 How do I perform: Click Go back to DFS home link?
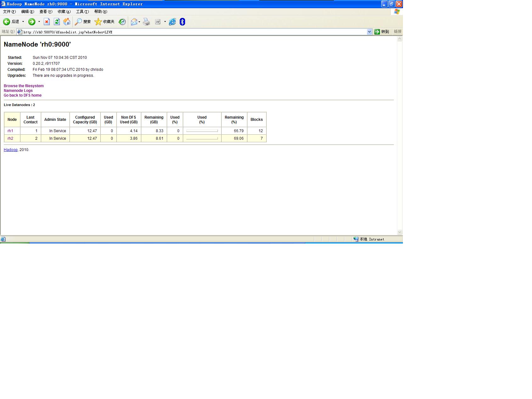tap(23, 95)
